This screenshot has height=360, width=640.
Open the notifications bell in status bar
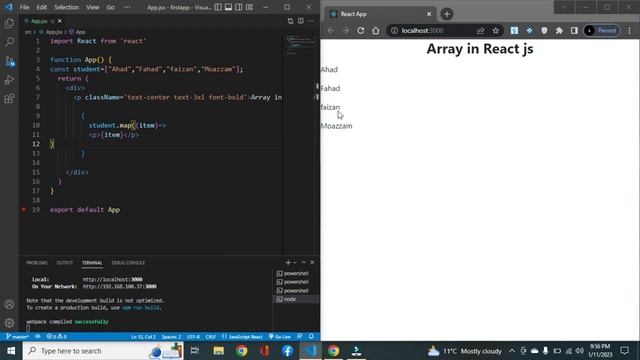click(311, 337)
